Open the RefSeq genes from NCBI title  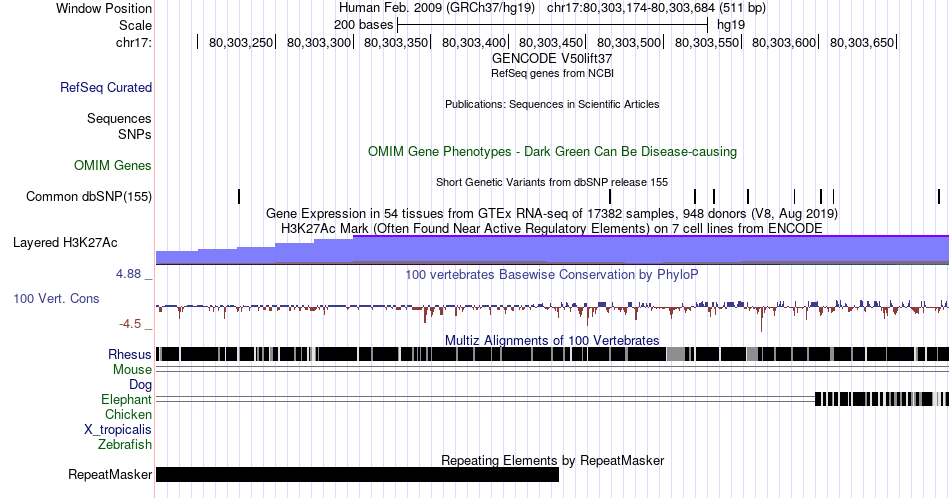[552, 73]
